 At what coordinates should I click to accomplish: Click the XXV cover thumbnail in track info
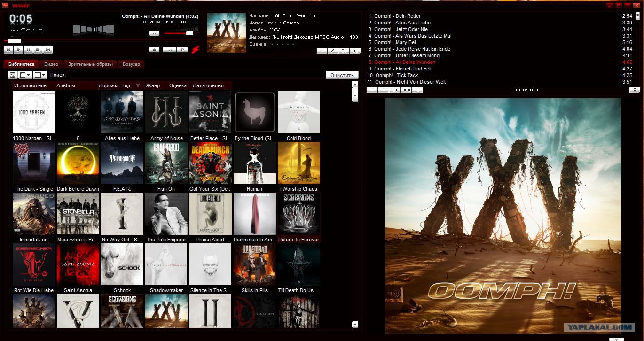coord(227,32)
